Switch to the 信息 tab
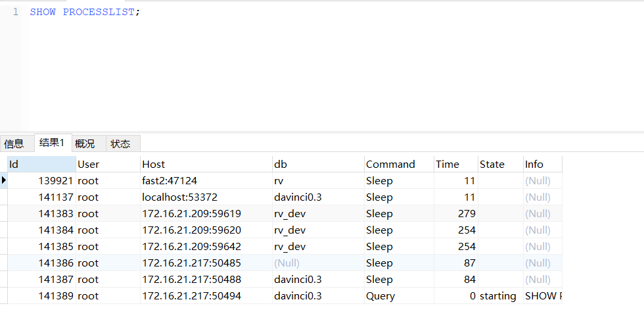Viewport: 644px width, 331px height. point(14,143)
